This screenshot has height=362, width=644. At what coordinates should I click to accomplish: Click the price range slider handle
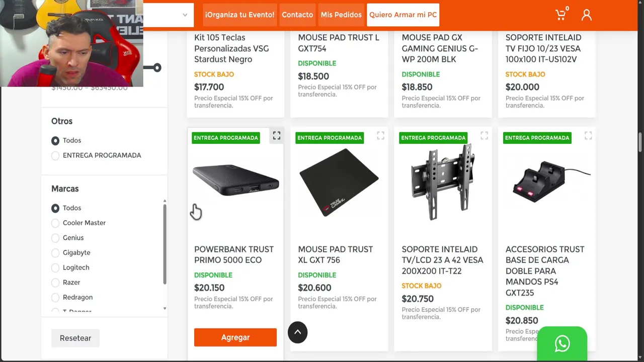157,67
